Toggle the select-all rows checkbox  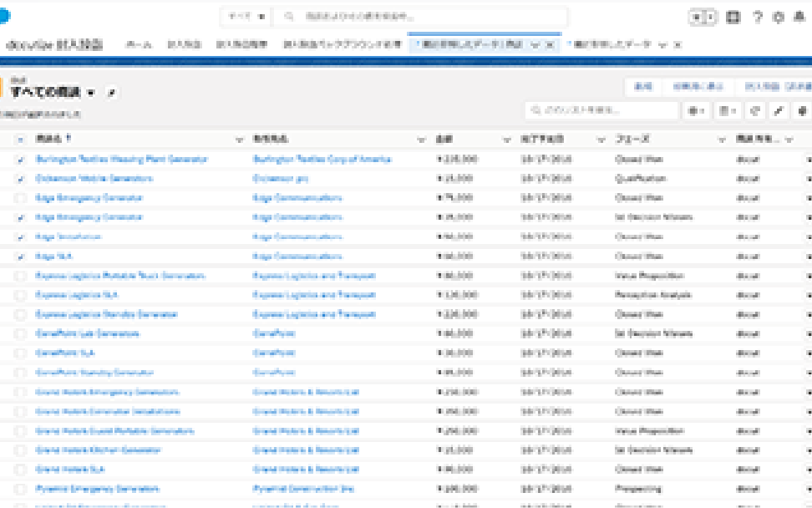(20, 140)
